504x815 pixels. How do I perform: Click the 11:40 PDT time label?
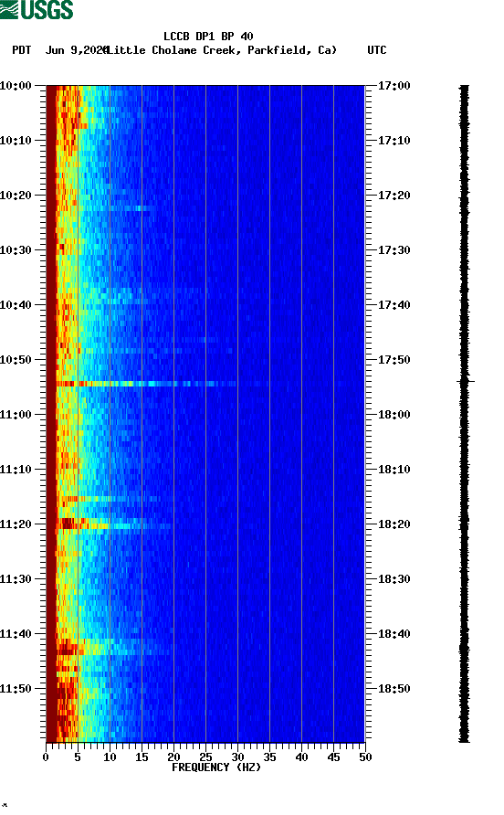[x=16, y=634]
